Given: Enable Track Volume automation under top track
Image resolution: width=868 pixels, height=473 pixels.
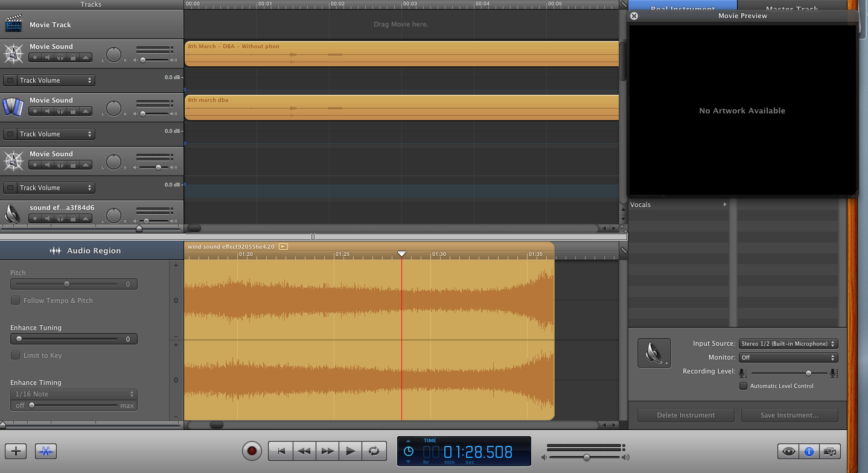Looking at the screenshot, I should pyautogui.click(x=10, y=80).
